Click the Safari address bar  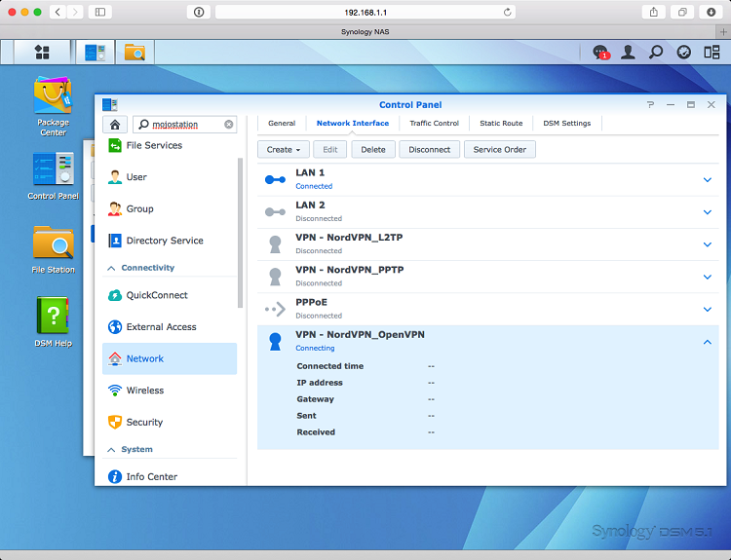365,12
